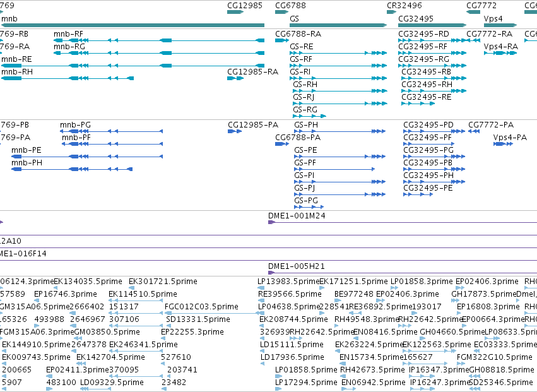Image resolution: width=537 pixels, height=392 pixels.
Task: Click the GS-RI transcript label
Action: (x=300, y=72)
